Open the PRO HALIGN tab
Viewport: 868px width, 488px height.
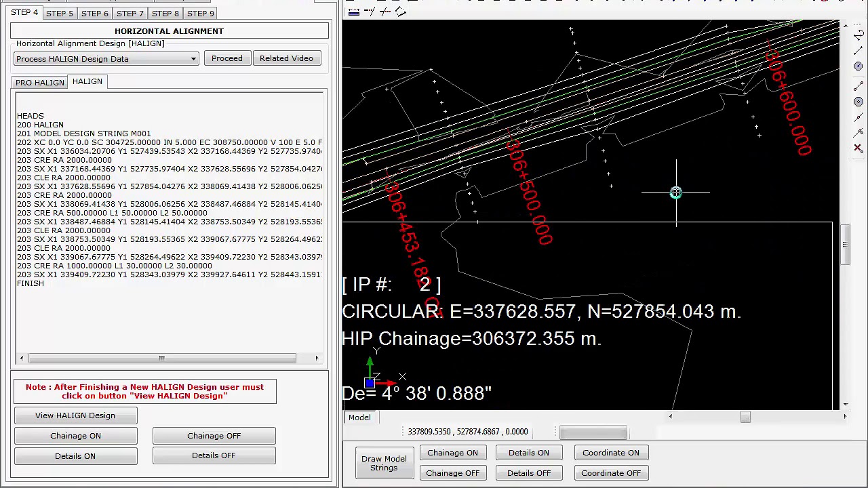40,82
